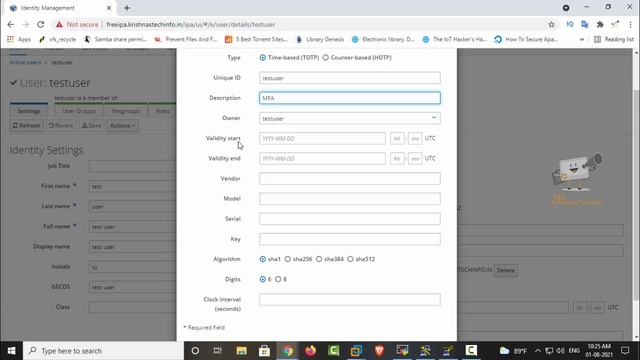
Task: Open Cortana circle icon in taskbar
Action: tap(195, 351)
